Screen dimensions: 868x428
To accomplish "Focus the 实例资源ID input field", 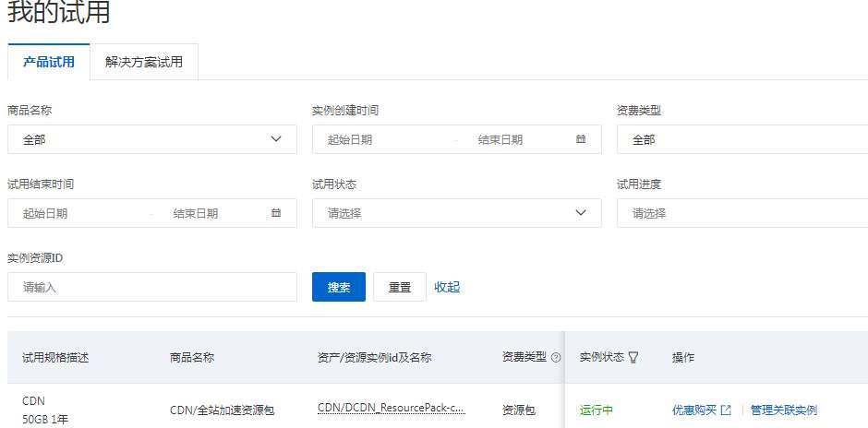I will [x=152, y=287].
